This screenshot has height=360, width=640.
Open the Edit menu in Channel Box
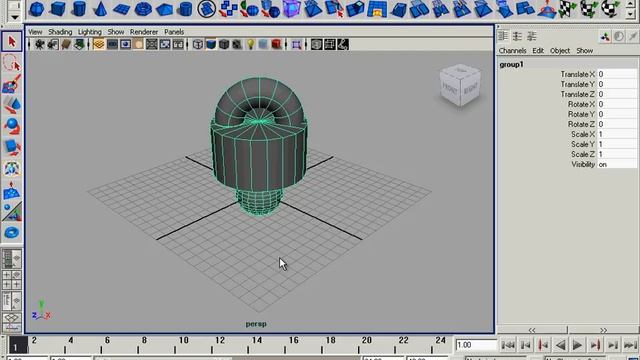coord(538,51)
